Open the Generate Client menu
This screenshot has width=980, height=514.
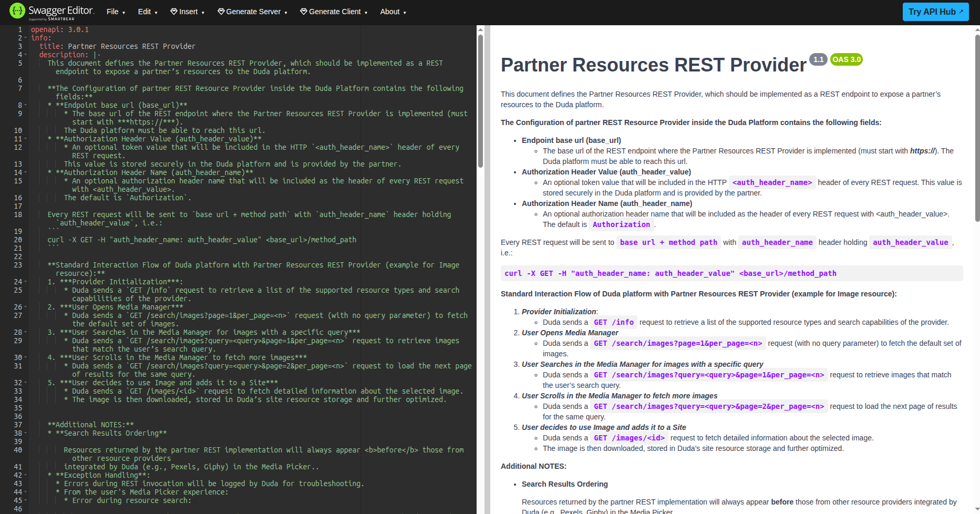(x=334, y=12)
